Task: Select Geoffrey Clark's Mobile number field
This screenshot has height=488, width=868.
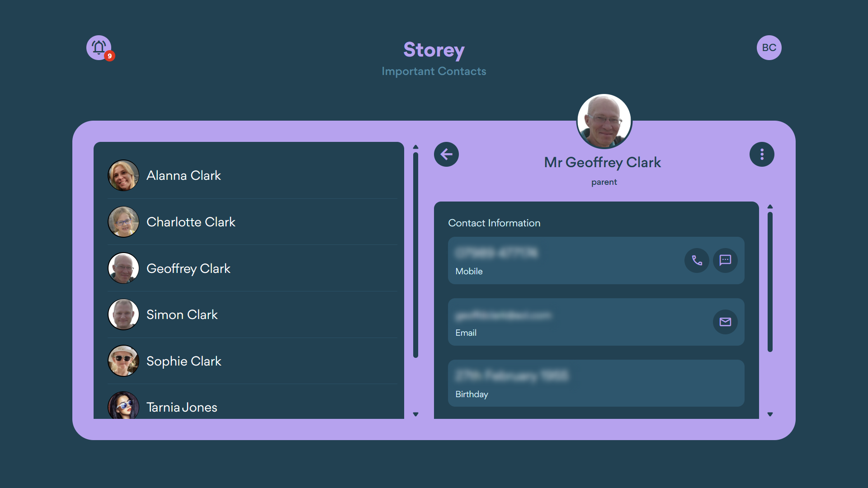Action: pyautogui.click(x=542, y=260)
